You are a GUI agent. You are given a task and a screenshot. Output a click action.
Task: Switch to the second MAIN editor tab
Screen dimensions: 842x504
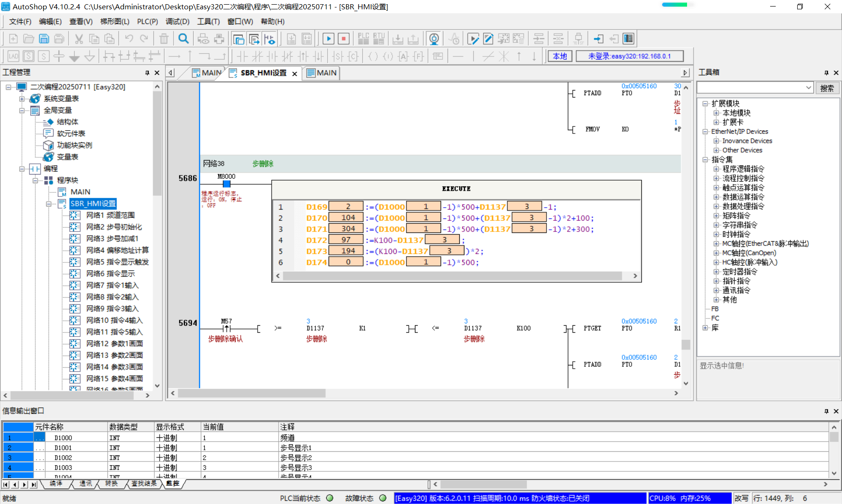pos(322,73)
